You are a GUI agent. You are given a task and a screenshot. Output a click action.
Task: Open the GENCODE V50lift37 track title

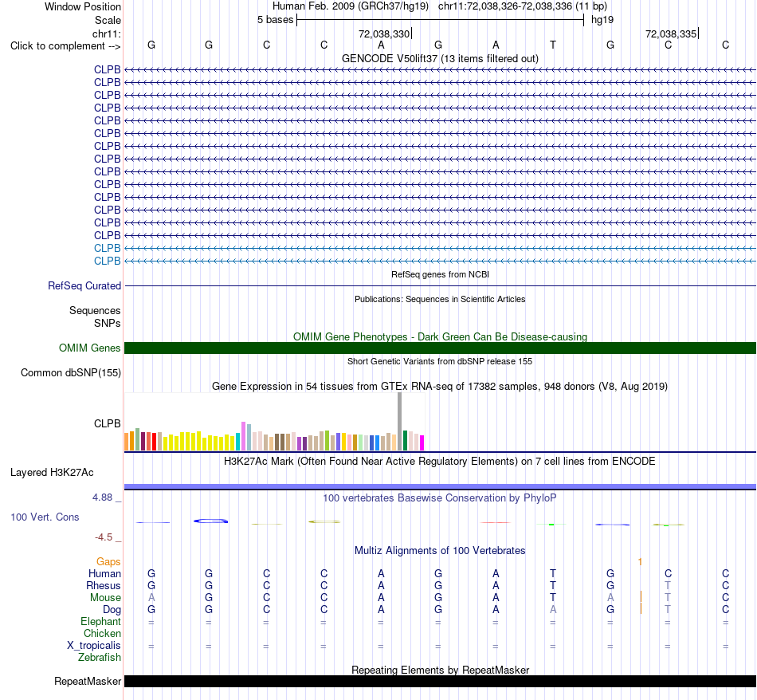pos(440,58)
